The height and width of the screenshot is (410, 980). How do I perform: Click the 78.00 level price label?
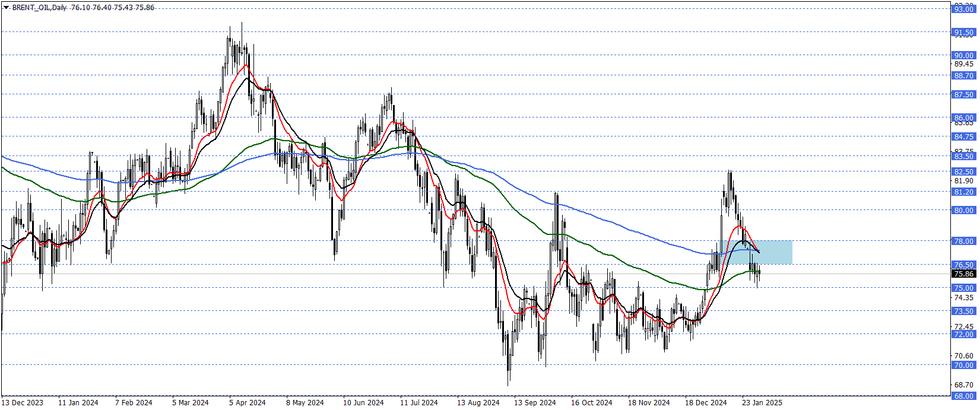[x=963, y=241]
